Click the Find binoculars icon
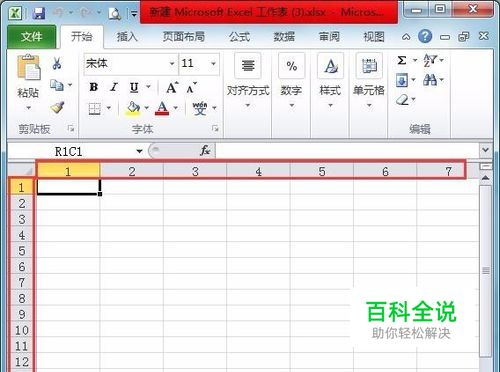The image size is (500, 372). coord(430,80)
